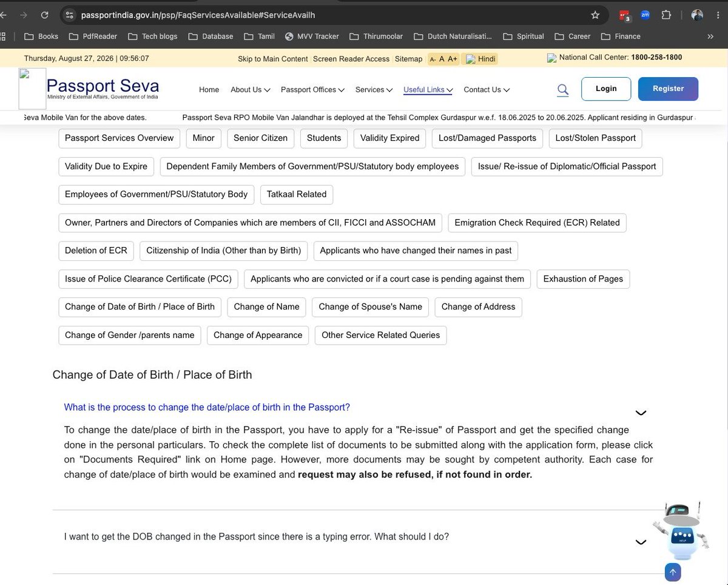Image resolution: width=728 pixels, height=585 pixels.
Task: Open the site search magnifier icon
Action: click(563, 90)
